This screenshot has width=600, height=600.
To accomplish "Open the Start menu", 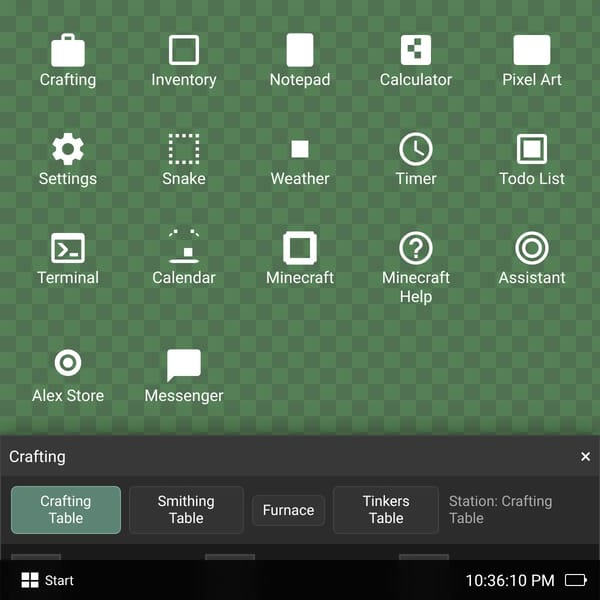I will (47, 580).
